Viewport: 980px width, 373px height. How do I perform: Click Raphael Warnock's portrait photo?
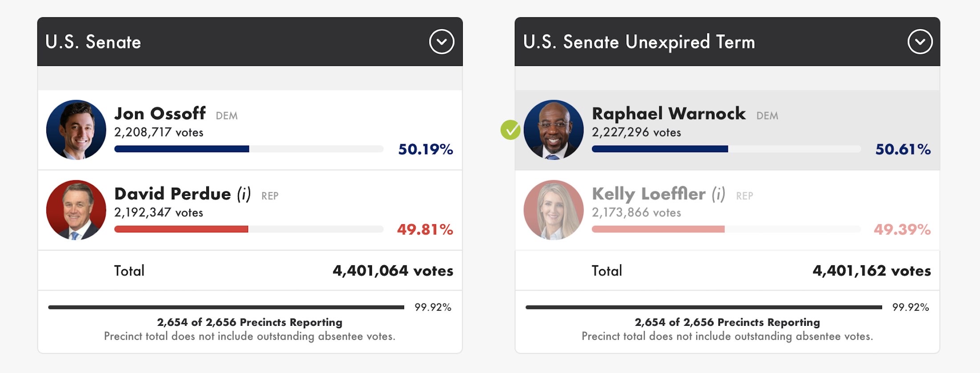(x=554, y=130)
